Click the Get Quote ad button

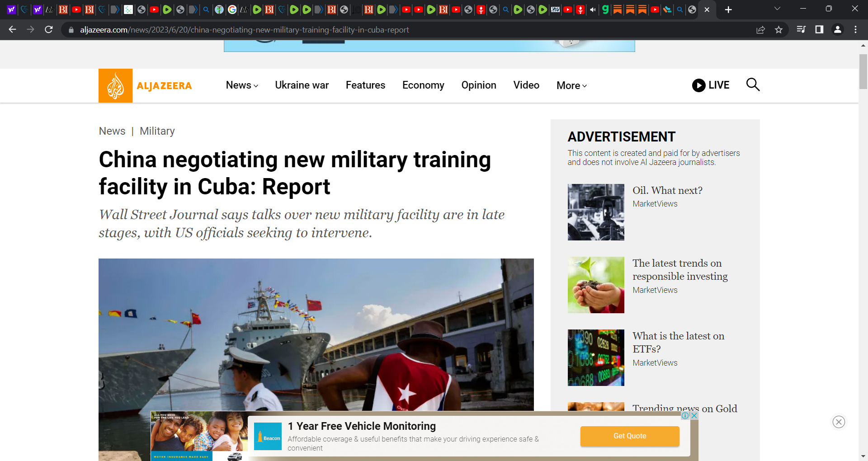[630, 436]
